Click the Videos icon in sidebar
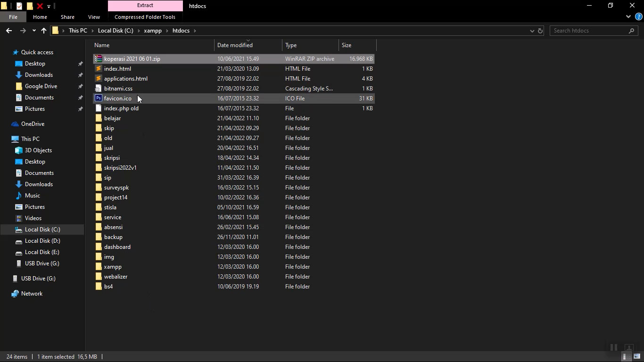Image resolution: width=644 pixels, height=362 pixels. pos(19,218)
